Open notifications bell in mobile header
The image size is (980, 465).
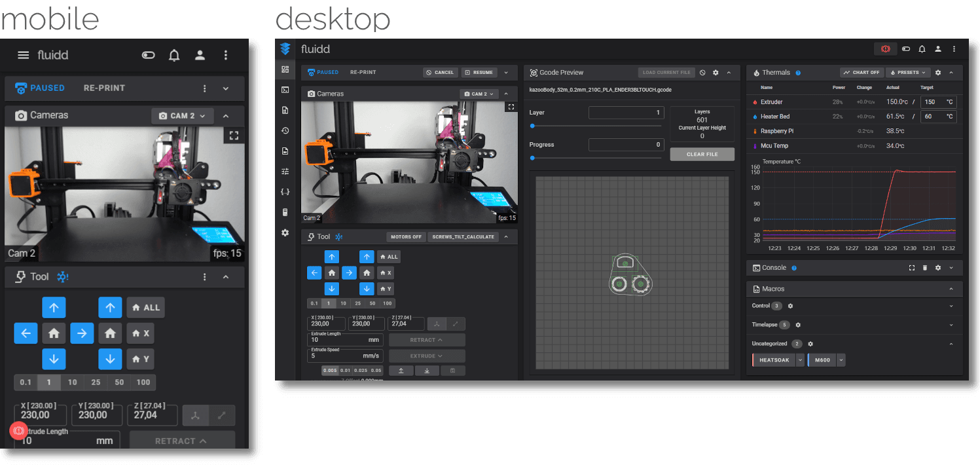click(x=174, y=55)
